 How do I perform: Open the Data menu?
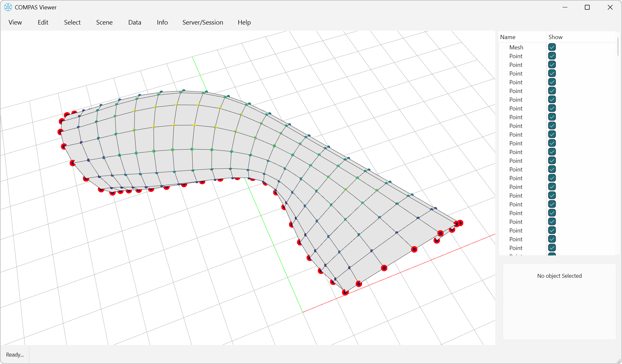click(x=134, y=22)
